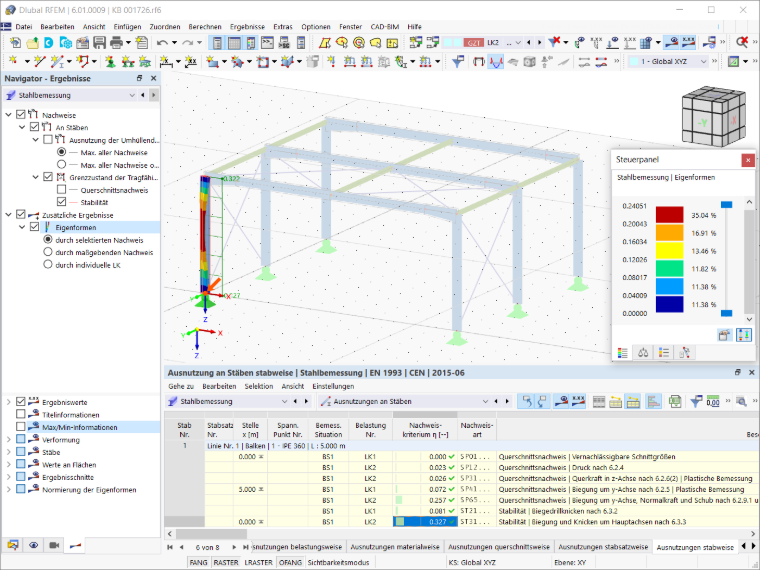Collapse the 'Zusätzliche Ergebnisse' tree node
The image size is (760, 570).
8,215
